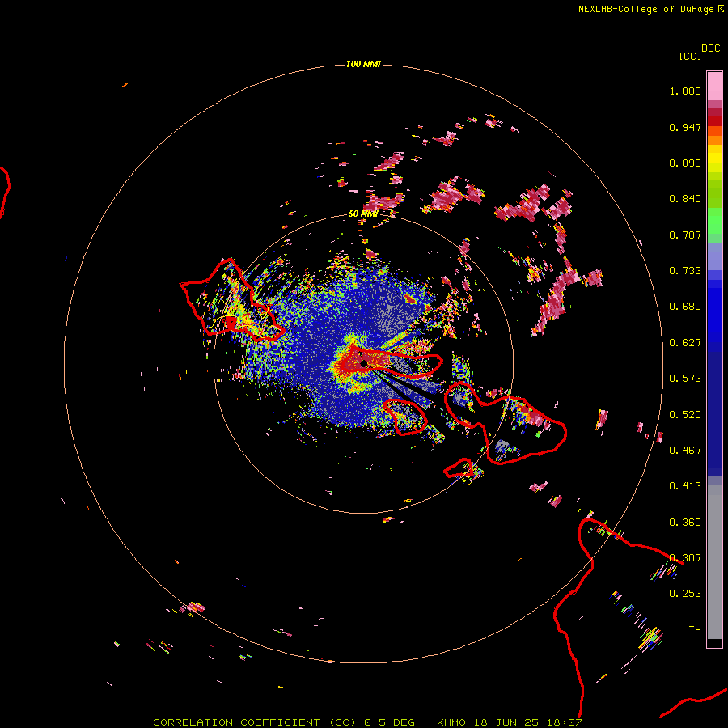Click the Correlation Coefficient product caption at bottom

(367, 722)
